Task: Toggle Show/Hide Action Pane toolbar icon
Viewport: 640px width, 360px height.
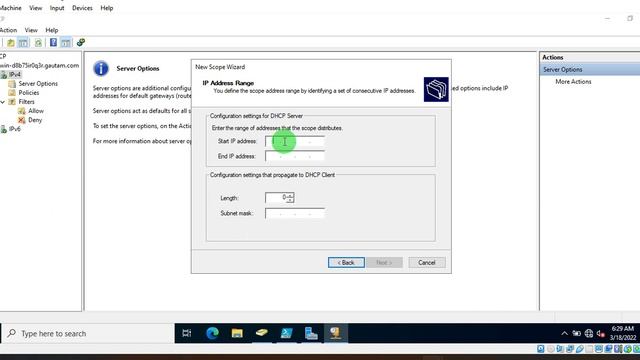Action: (65, 42)
